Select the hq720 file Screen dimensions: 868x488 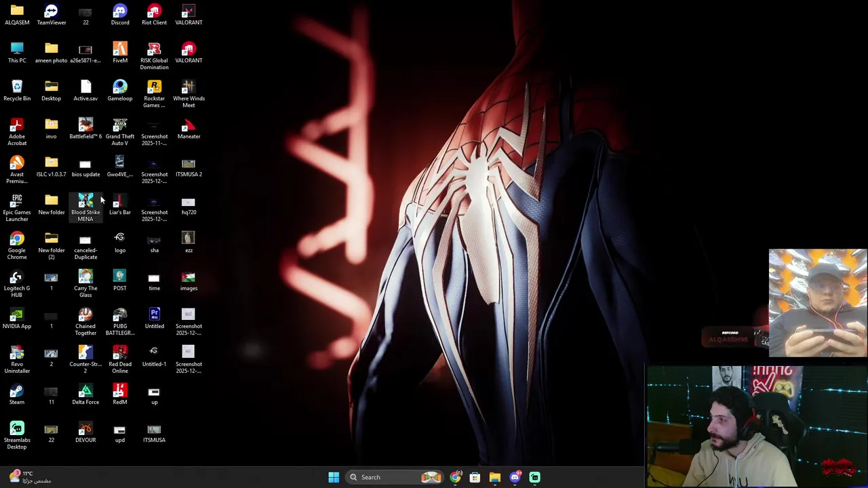pyautogui.click(x=189, y=204)
